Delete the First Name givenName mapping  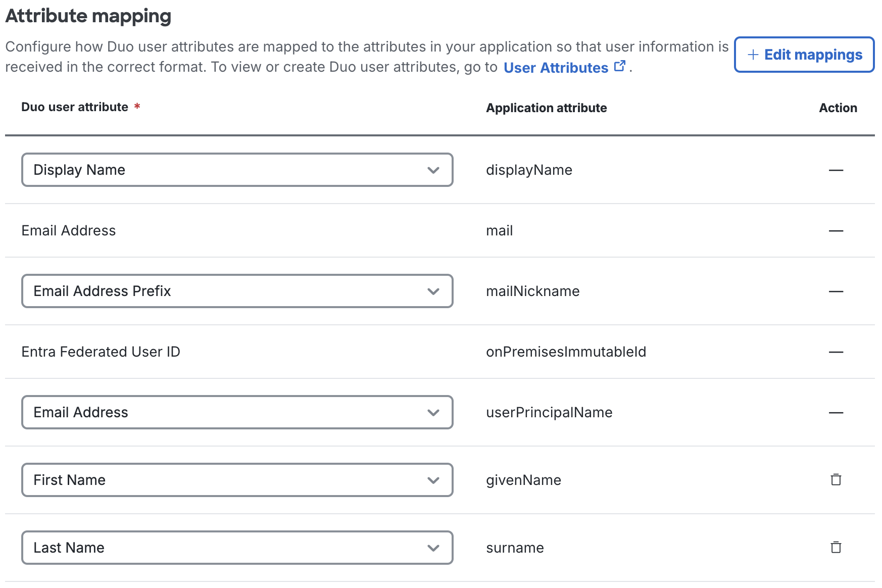point(836,480)
